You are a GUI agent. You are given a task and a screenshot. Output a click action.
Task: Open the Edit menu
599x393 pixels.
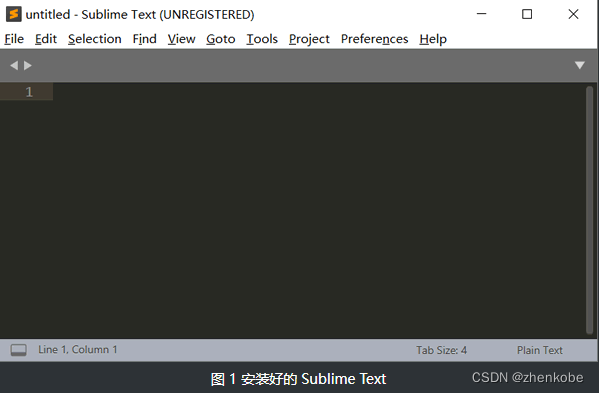(x=46, y=39)
